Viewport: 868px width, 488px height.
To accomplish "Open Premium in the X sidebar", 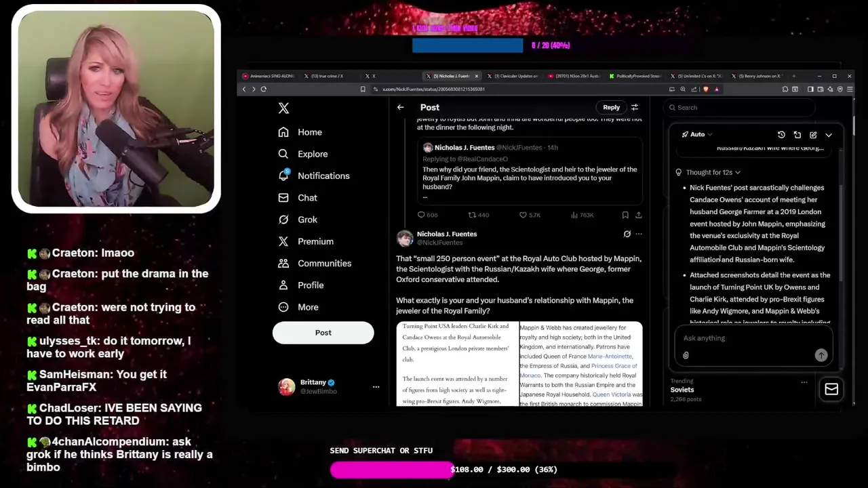I will (x=306, y=241).
